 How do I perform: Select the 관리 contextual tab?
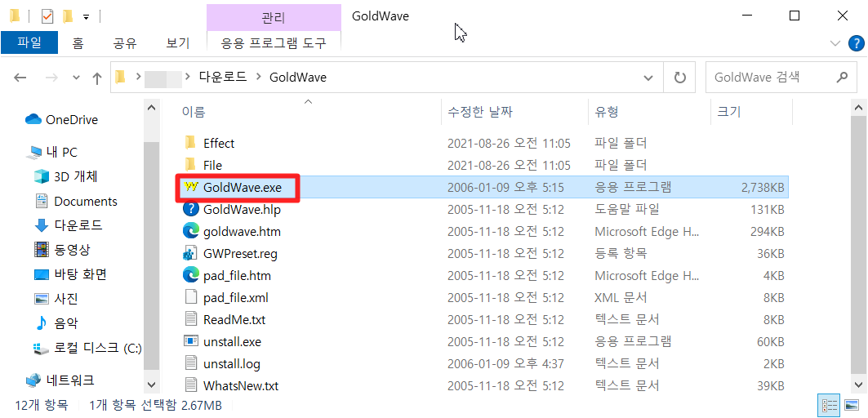coord(274,18)
